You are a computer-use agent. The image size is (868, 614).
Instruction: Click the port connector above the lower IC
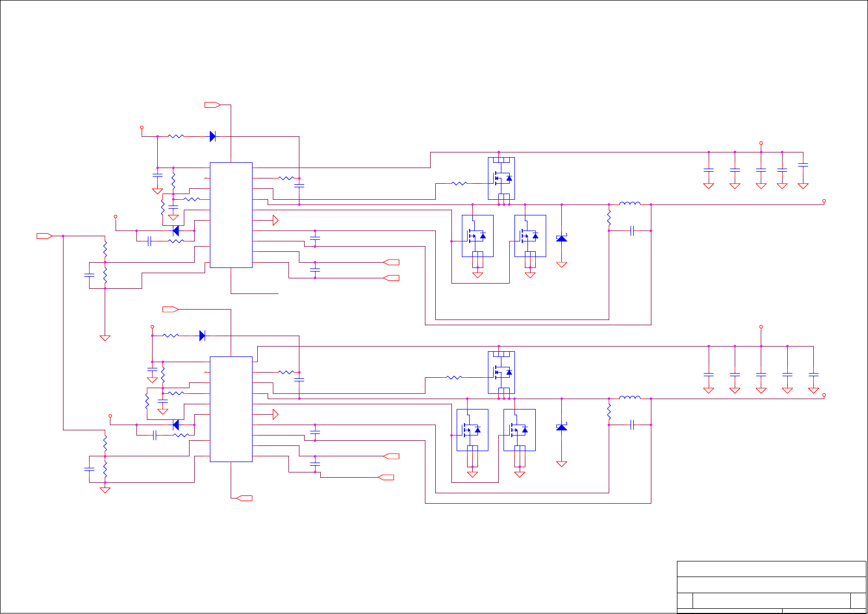click(171, 310)
